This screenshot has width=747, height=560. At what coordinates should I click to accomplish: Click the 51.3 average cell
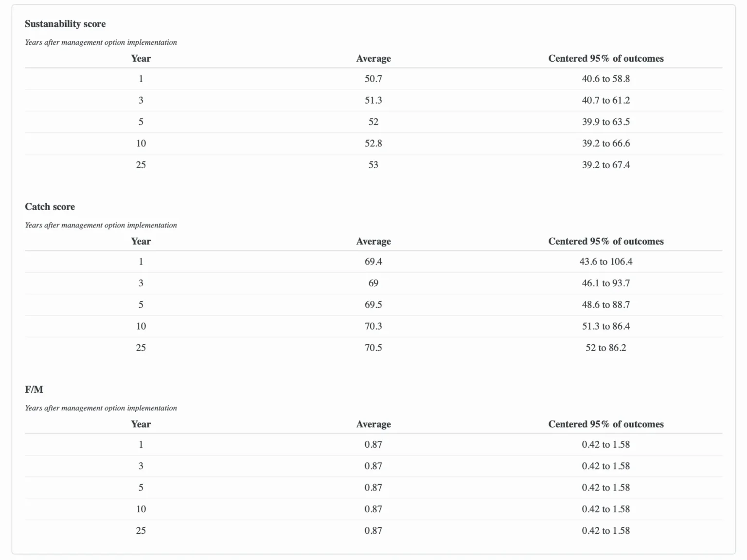[x=373, y=100]
